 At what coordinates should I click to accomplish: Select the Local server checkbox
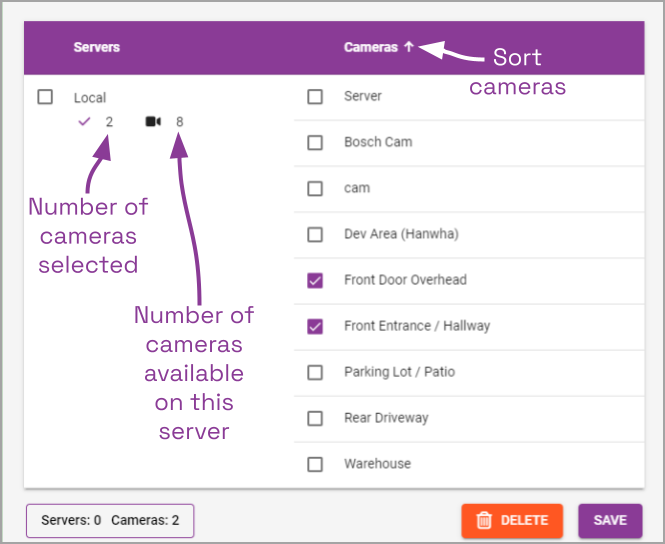(45, 97)
